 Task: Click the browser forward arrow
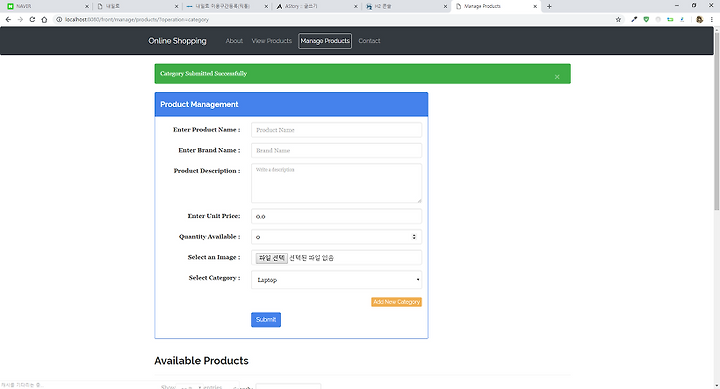pyautogui.click(x=20, y=19)
